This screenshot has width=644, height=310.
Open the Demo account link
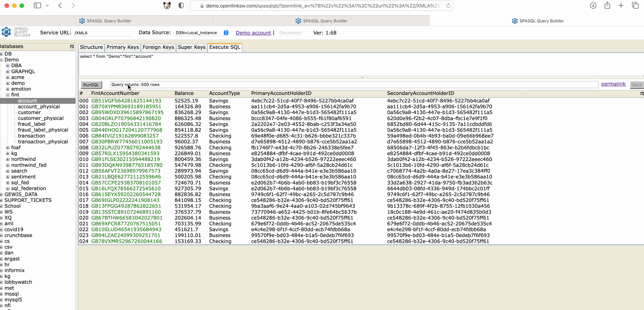(253, 33)
